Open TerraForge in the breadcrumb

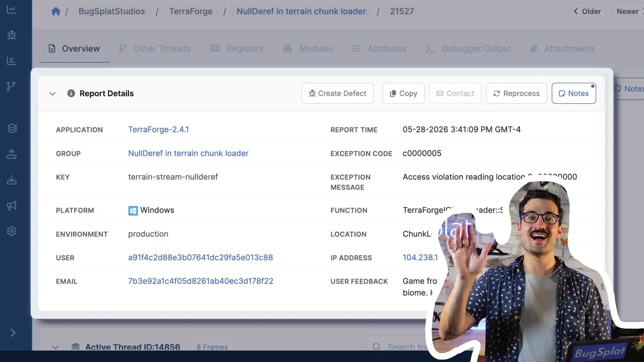pos(191,11)
